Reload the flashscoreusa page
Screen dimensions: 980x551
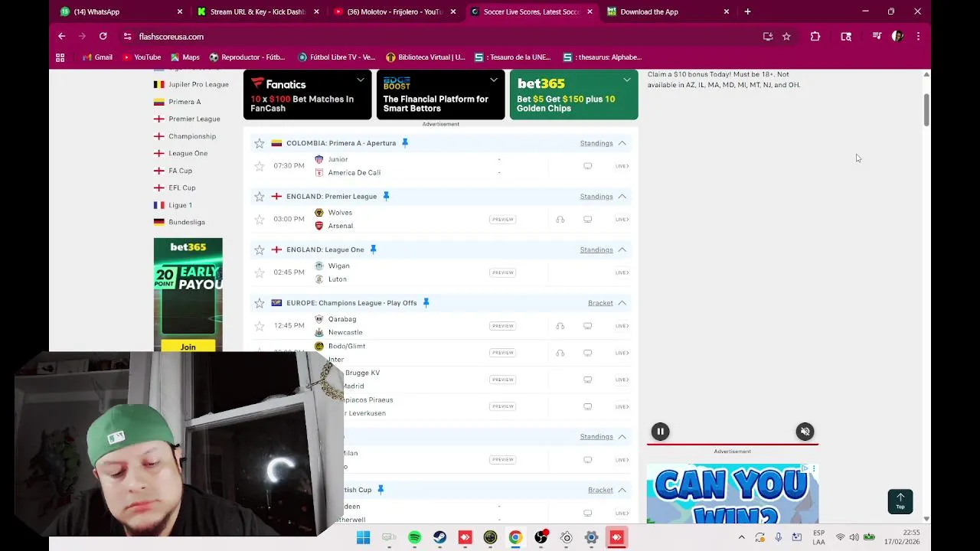click(x=103, y=36)
